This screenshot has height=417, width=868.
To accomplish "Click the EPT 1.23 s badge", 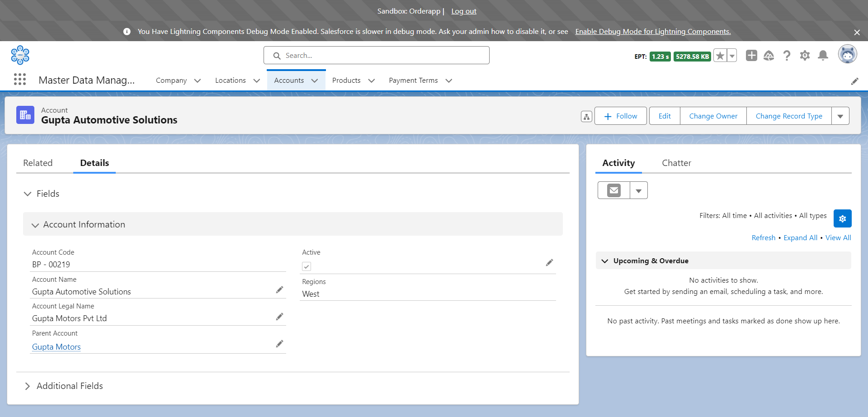I will click(660, 57).
